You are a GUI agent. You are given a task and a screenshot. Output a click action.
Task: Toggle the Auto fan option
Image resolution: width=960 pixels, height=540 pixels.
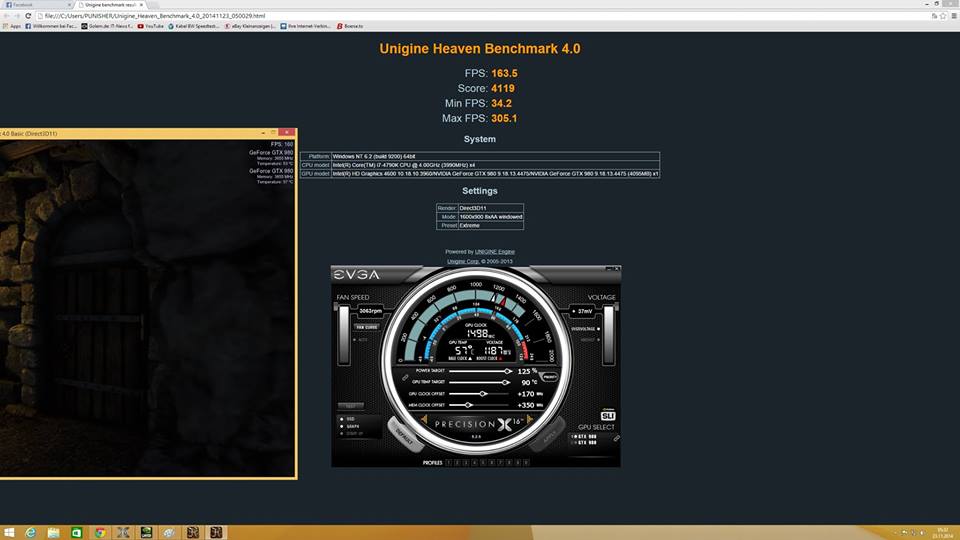pos(362,340)
